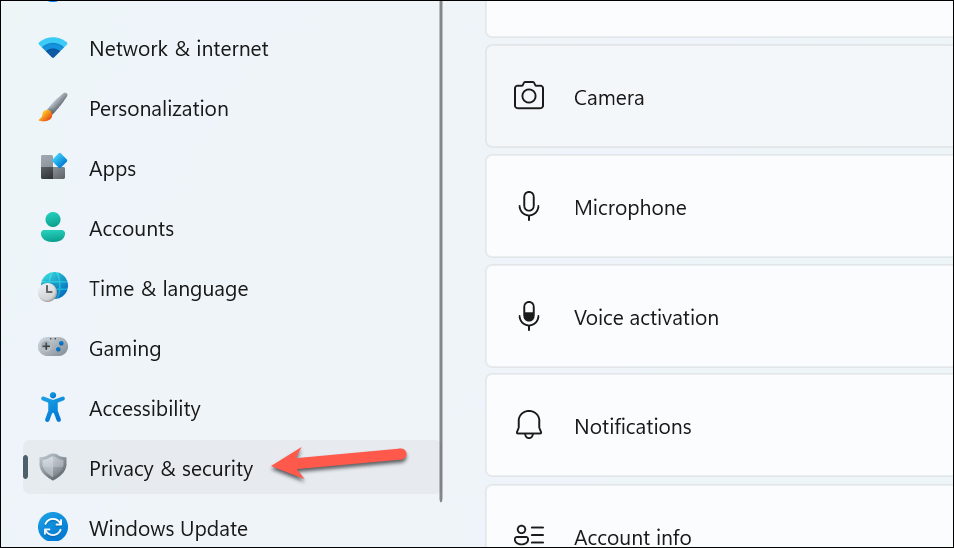The width and height of the screenshot is (954, 548).
Task: Click the globe clock Time & language icon
Action: click(x=53, y=287)
